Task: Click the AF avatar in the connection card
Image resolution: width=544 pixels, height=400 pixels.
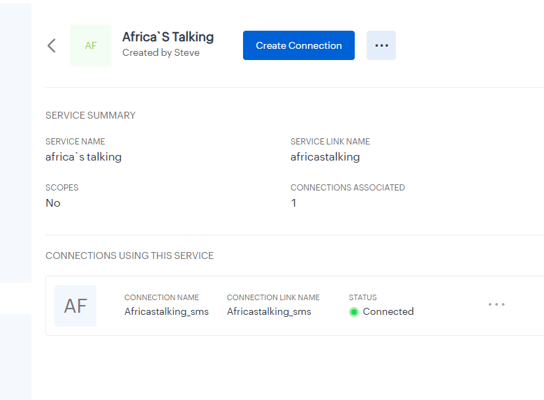Action: [x=75, y=306]
